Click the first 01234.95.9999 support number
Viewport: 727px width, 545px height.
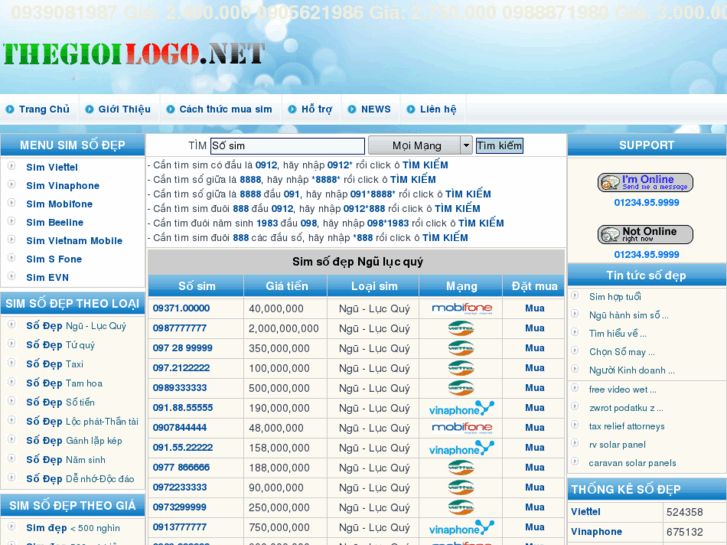tap(646, 203)
